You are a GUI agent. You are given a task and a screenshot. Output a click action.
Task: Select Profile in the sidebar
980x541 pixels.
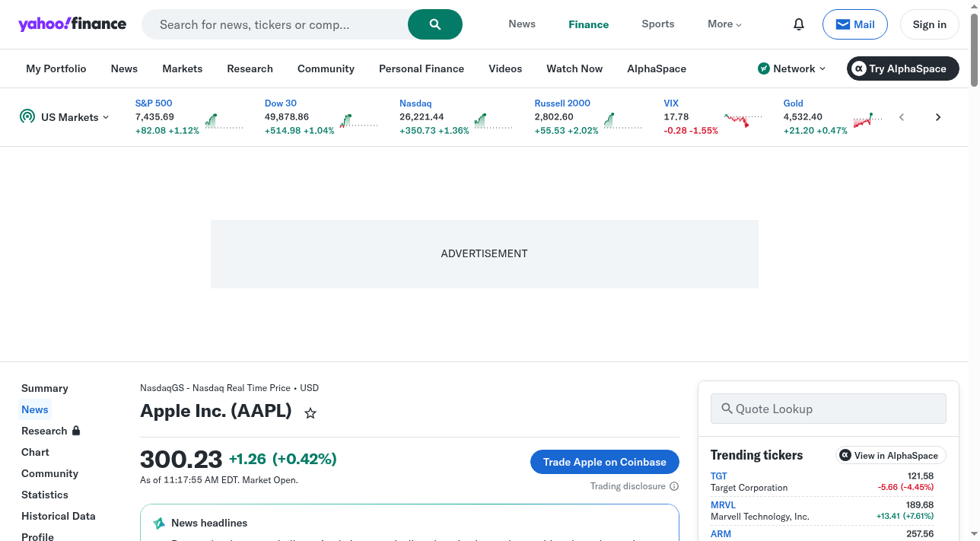pyautogui.click(x=38, y=536)
